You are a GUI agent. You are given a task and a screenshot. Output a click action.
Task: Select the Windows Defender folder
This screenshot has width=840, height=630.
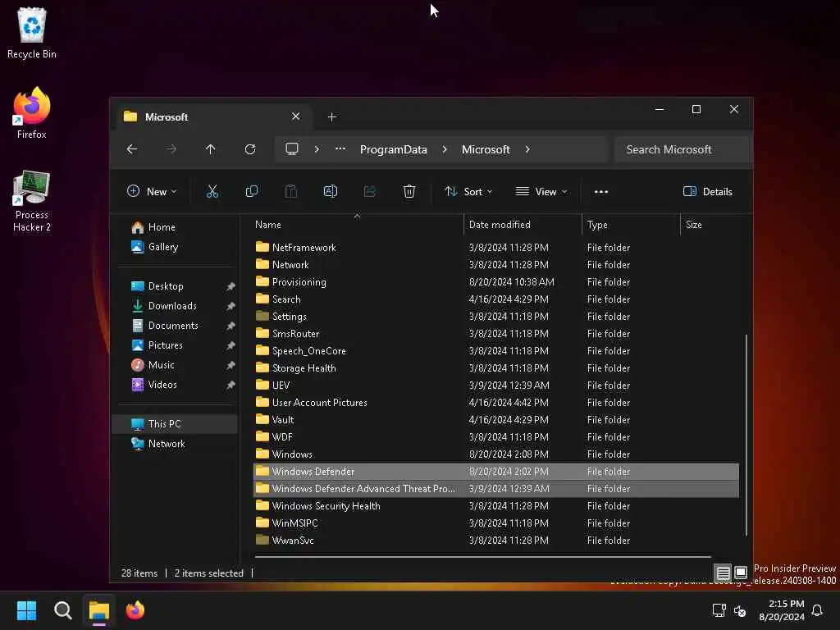pos(495,472)
